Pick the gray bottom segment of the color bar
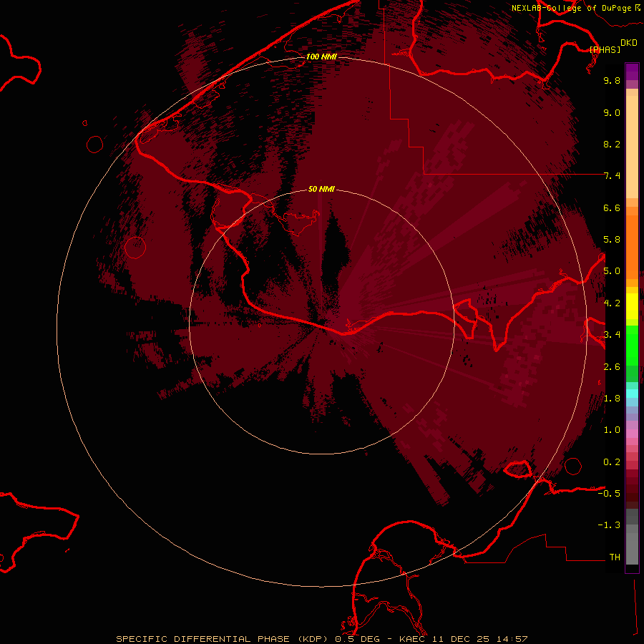This screenshot has height=644, width=644. tap(632, 546)
